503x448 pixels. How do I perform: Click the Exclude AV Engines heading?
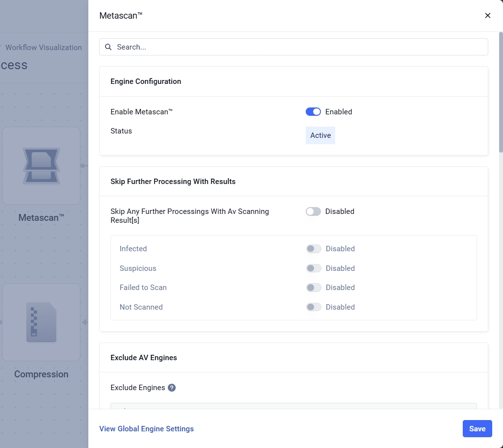(143, 358)
